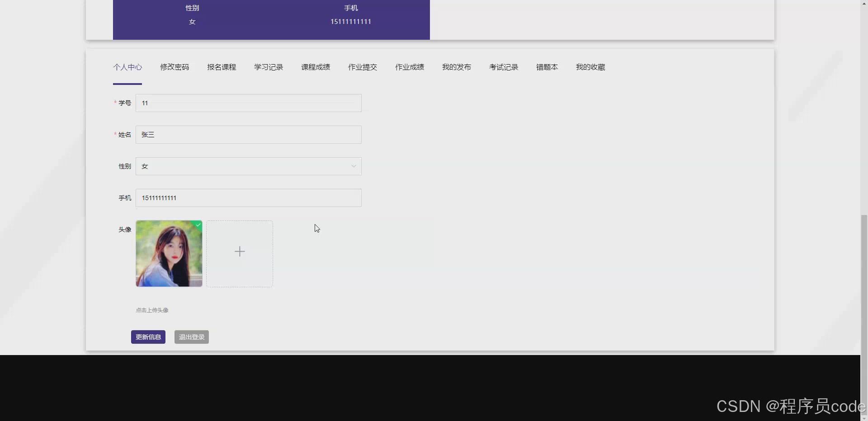Click the 退出登录 logout button
Screen dimensions: 868x421
[x=191, y=337]
